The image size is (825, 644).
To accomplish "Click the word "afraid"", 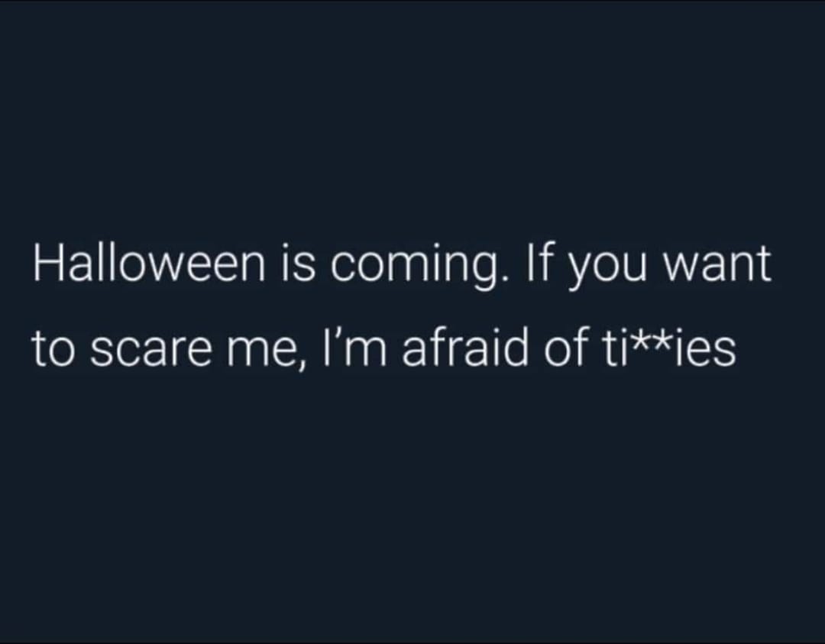I will click(x=465, y=348).
